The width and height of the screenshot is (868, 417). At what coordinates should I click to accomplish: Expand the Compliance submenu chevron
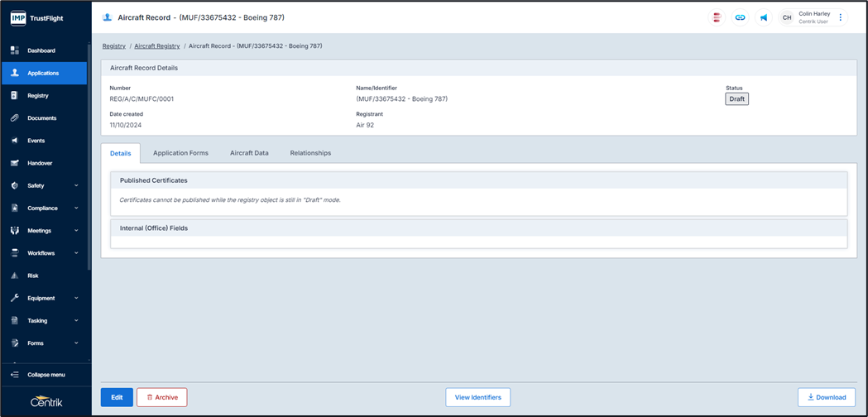(x=76, y=208)
